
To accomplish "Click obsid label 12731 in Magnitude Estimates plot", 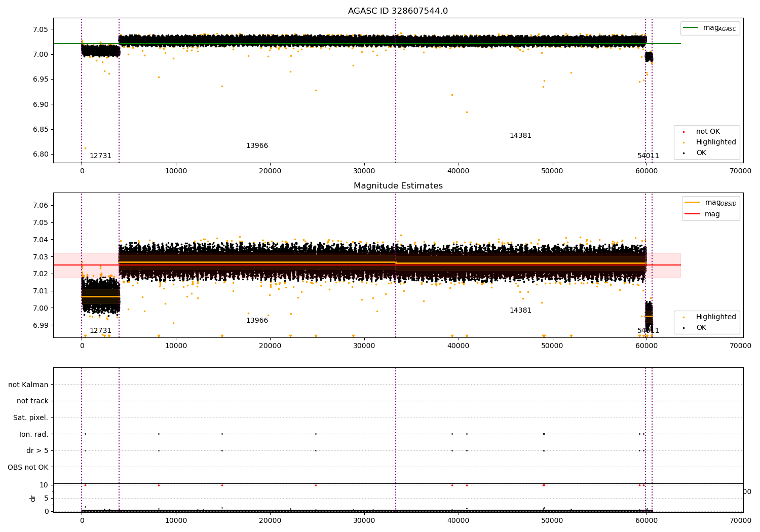I will [100, 331].
